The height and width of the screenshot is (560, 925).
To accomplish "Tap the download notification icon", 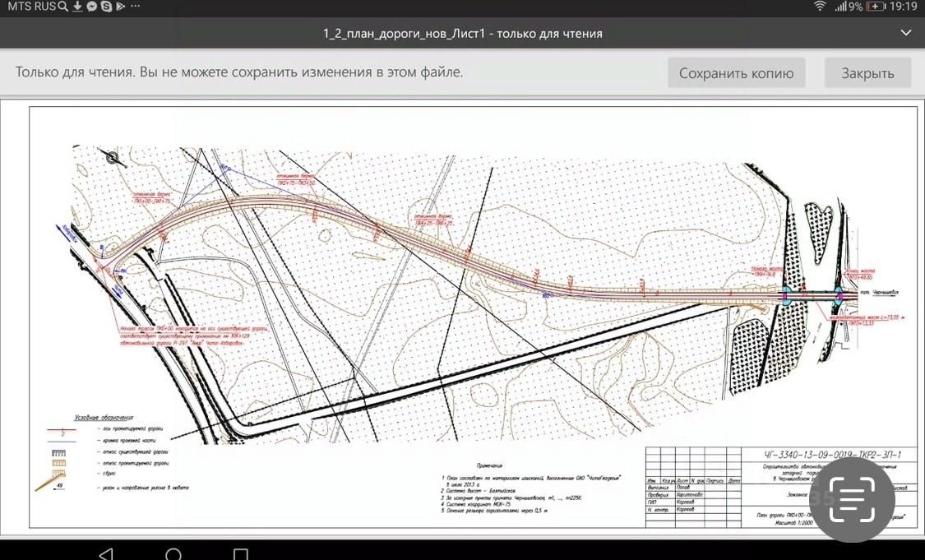I will 77,7.
